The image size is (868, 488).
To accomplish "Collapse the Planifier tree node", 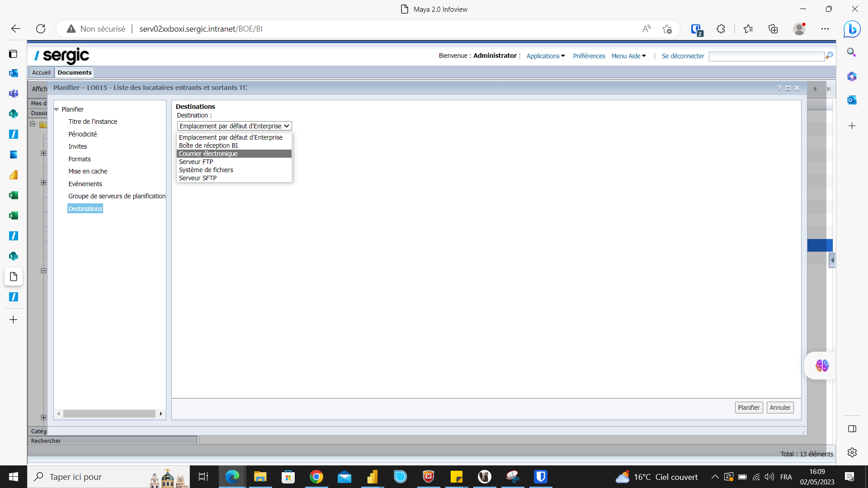I will coord(57,109).
